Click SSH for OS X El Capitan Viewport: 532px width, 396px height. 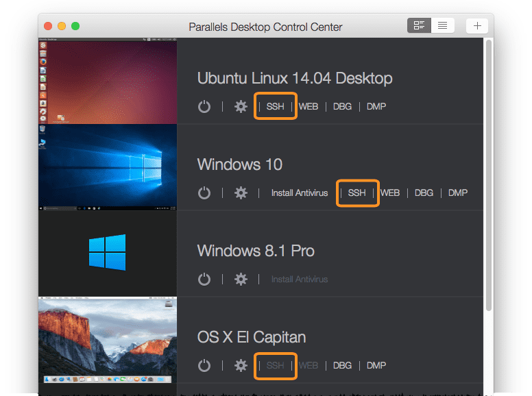[x=275, y=365]
